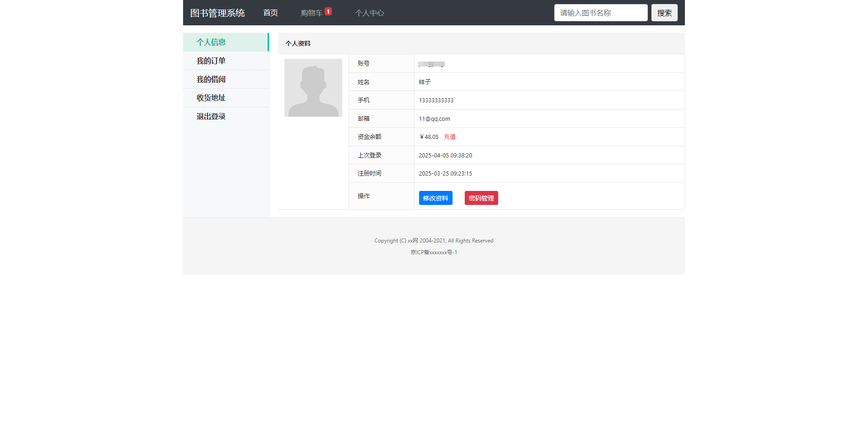Open 收货地址 in the sidebar
Image resolution: width=868 pixels, height=423 pixels.
[226, 98]
